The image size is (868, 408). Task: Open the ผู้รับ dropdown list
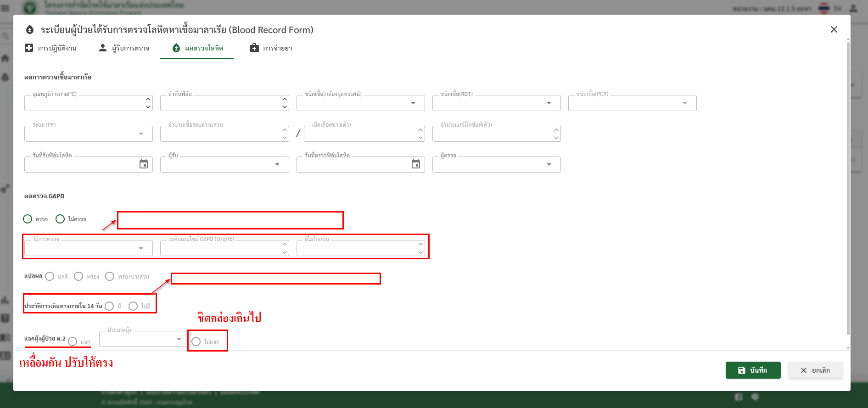pos(277,165)
